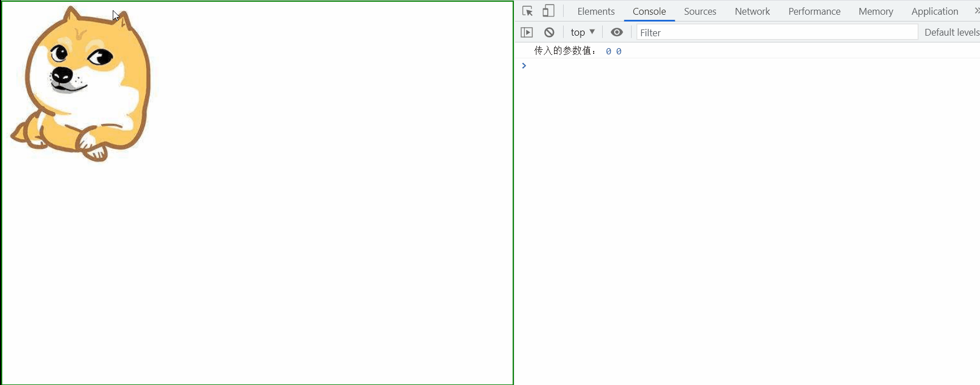Go to the Network tab
The width and height of the screenshot is (980, 385).
click(x=752, y=11)
